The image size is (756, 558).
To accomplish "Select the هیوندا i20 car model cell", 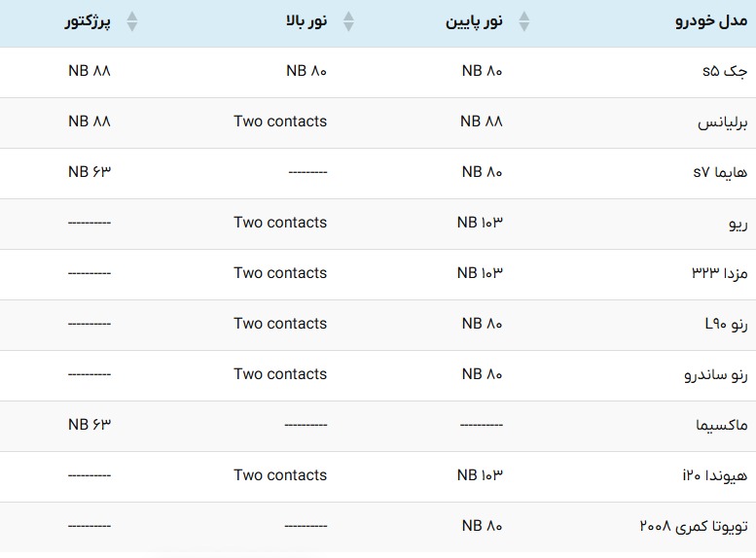I will pyautogui.click(x=715, y=475).
